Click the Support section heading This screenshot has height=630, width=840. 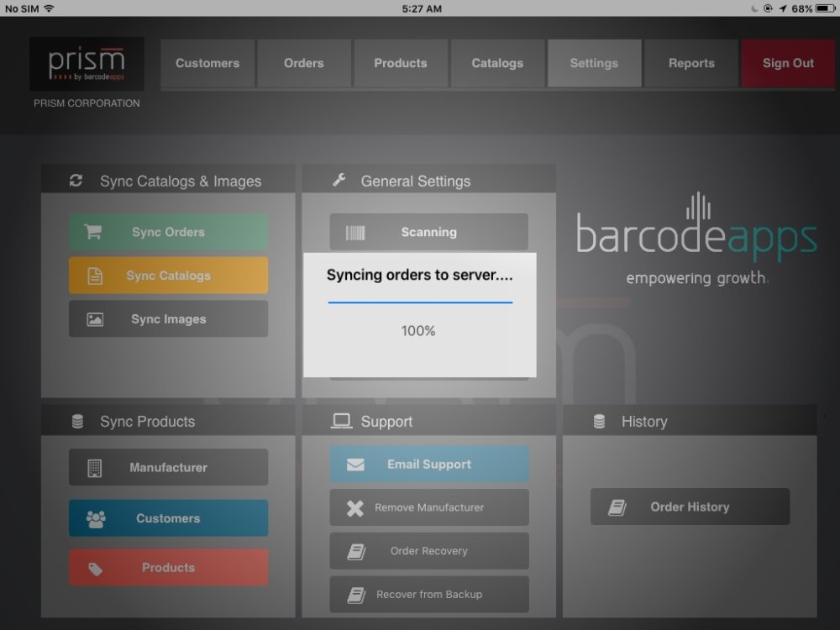click(386, 422)
